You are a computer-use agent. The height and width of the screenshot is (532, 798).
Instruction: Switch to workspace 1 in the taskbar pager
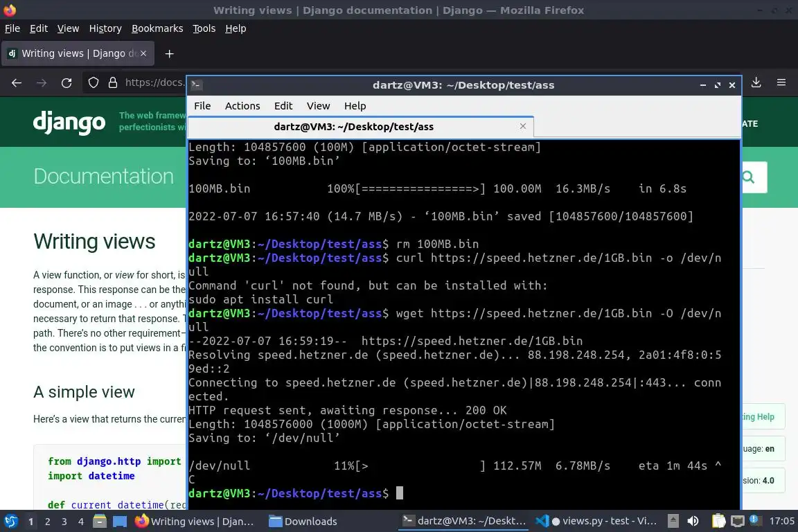31,522
